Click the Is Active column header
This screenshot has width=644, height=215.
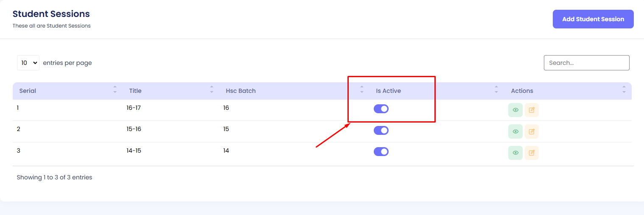pyautogui.click(x=388, y=91)
